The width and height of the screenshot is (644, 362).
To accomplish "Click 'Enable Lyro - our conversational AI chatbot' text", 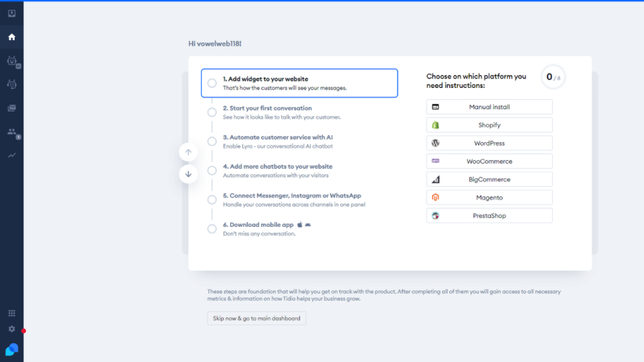I will pos(277,146).
